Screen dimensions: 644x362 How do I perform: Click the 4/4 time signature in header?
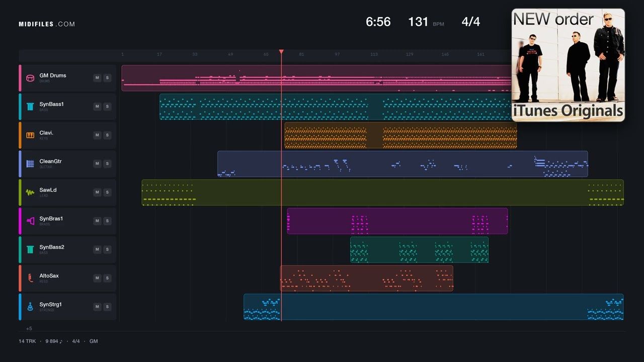point(471,22)
